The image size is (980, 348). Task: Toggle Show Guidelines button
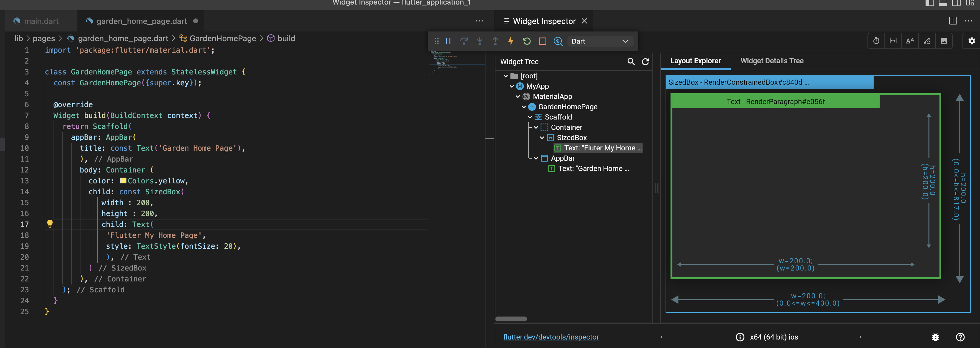tap(893, 41)
